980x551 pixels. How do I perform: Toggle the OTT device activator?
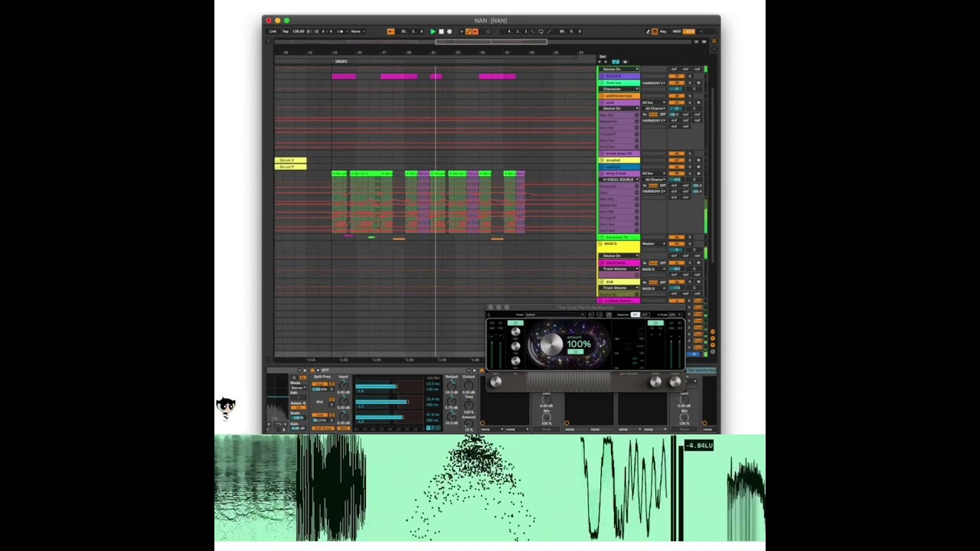click(x=312, y=370)
